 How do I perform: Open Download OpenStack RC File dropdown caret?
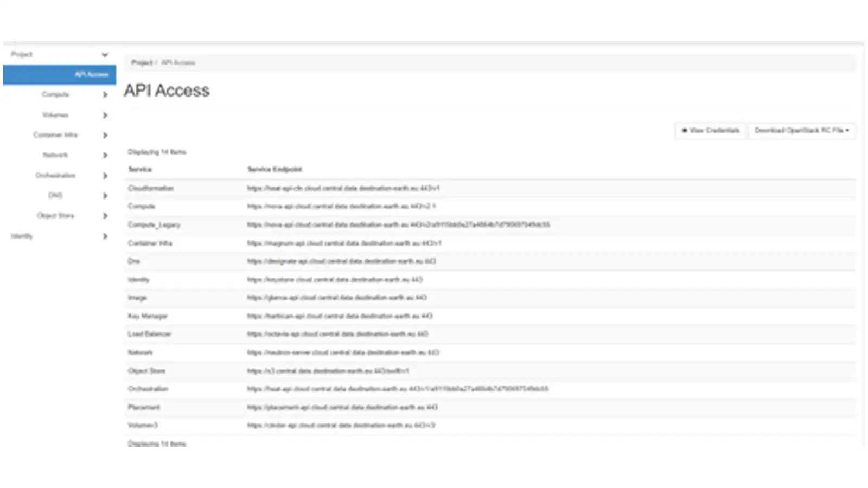tap(847, 131)
